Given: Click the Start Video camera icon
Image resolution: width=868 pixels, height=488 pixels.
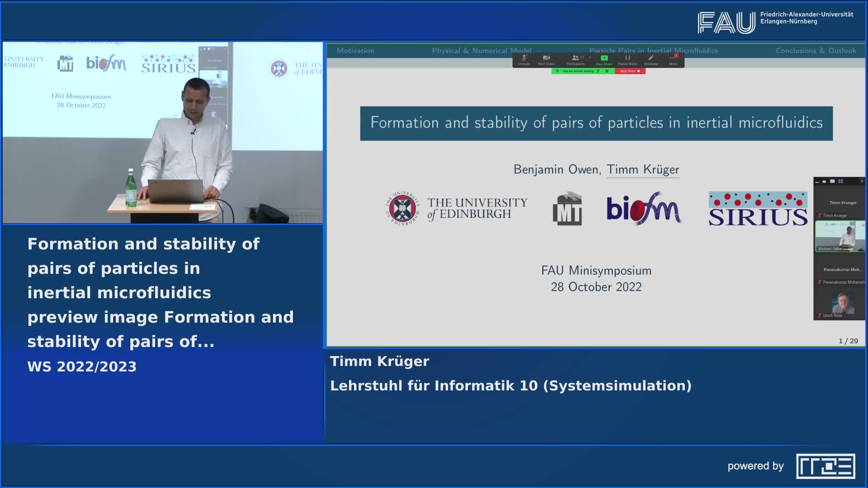Looking at the screenshot, I should click(546, 58).
